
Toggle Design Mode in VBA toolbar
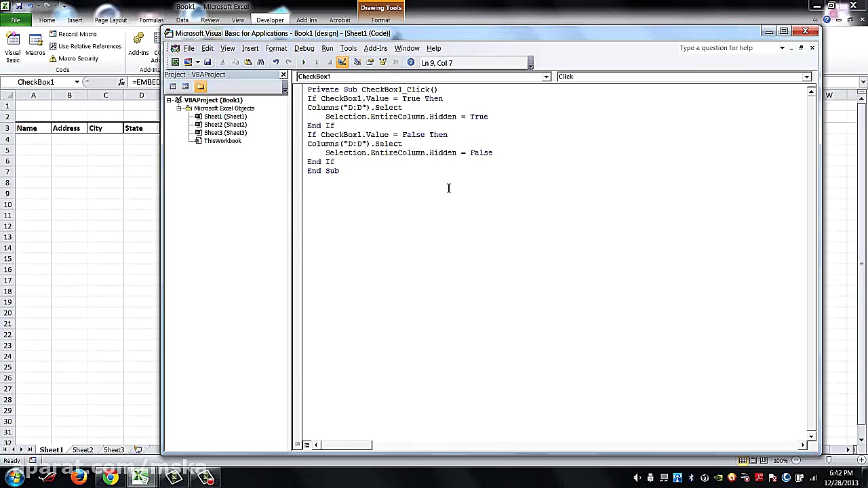342,62
